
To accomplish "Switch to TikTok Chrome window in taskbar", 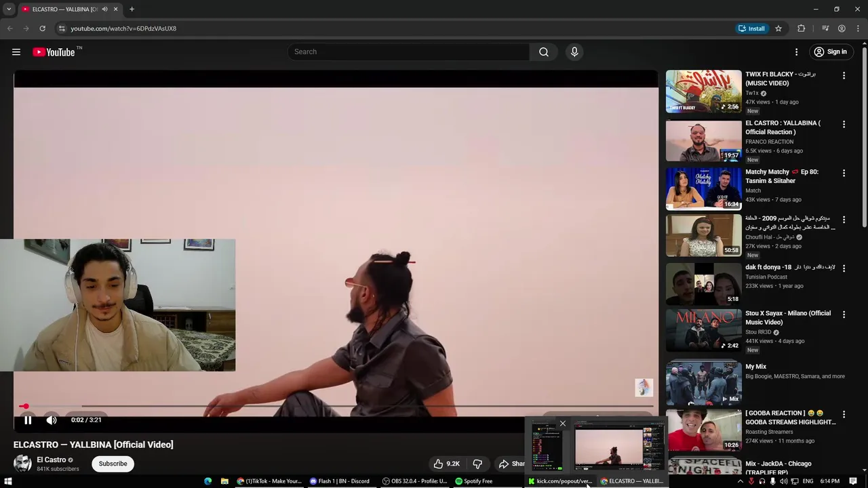I will [x=269, y=481].
